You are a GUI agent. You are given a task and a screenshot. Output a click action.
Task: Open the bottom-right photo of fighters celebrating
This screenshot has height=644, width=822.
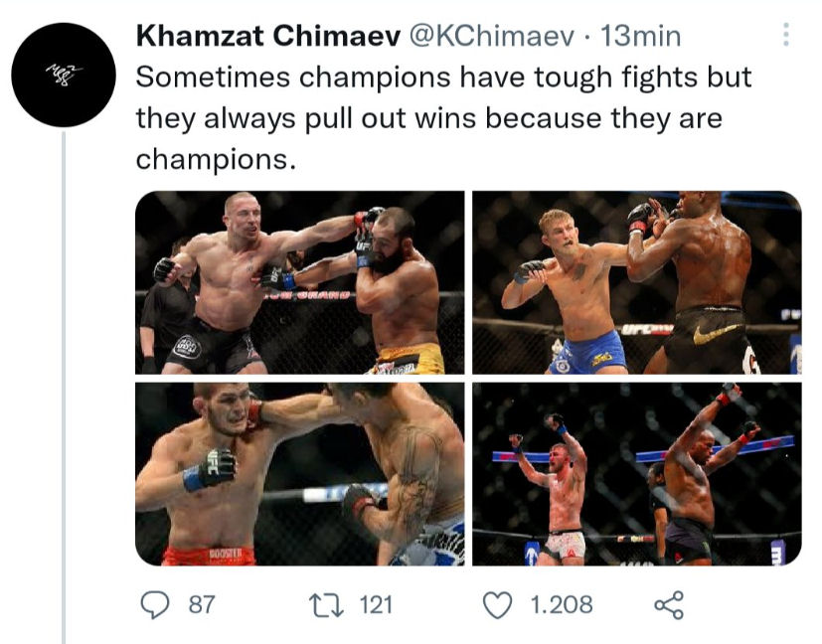[x=636, y=474]
